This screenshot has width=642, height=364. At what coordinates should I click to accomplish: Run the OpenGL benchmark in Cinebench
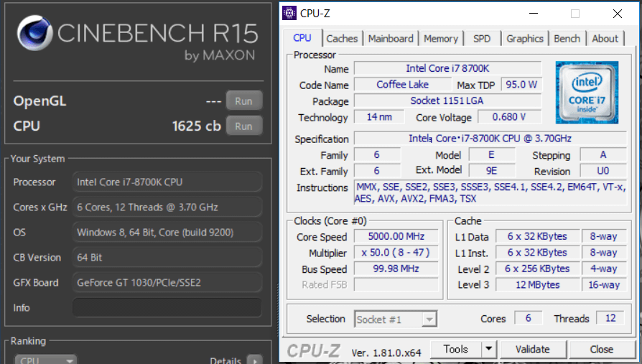tap(243, 101)
